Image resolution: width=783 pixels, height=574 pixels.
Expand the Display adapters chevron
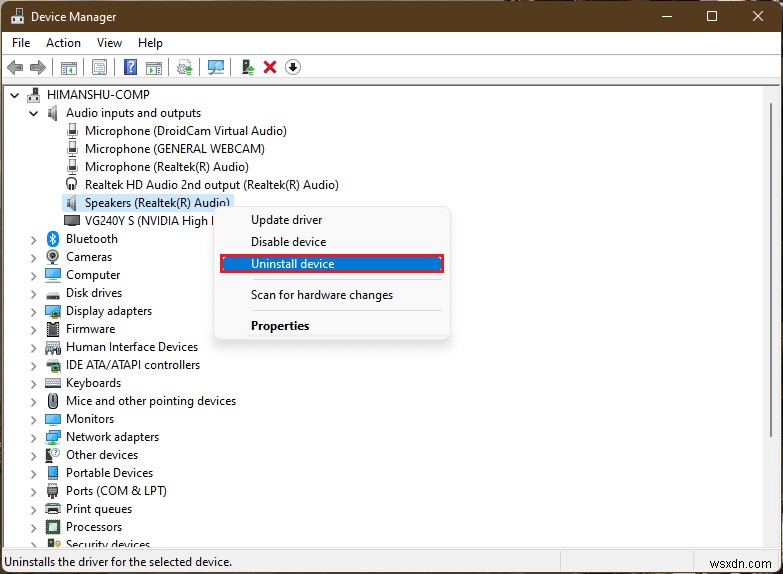point(33,312)
